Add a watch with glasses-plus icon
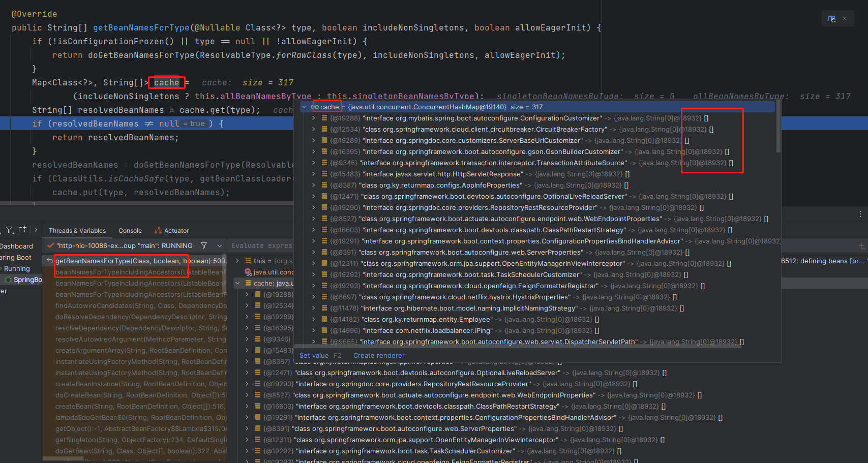The image size is (868, 463). [x=862, y=246]
